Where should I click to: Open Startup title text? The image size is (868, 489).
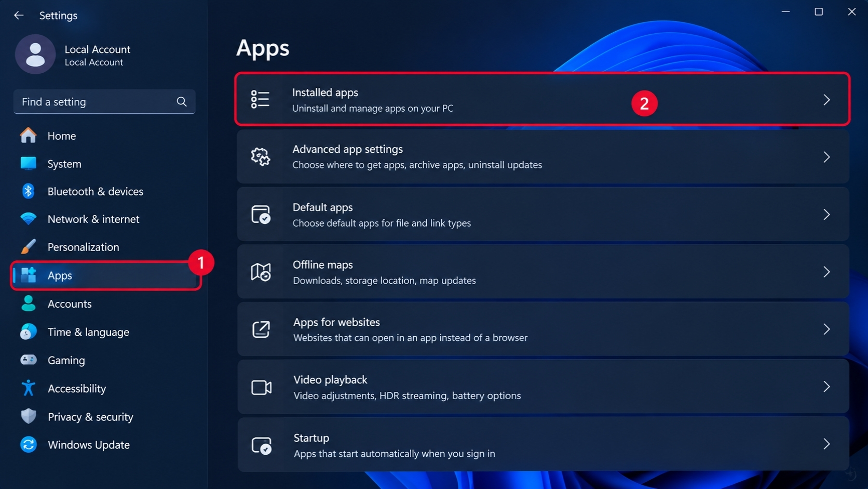point(311,438)
